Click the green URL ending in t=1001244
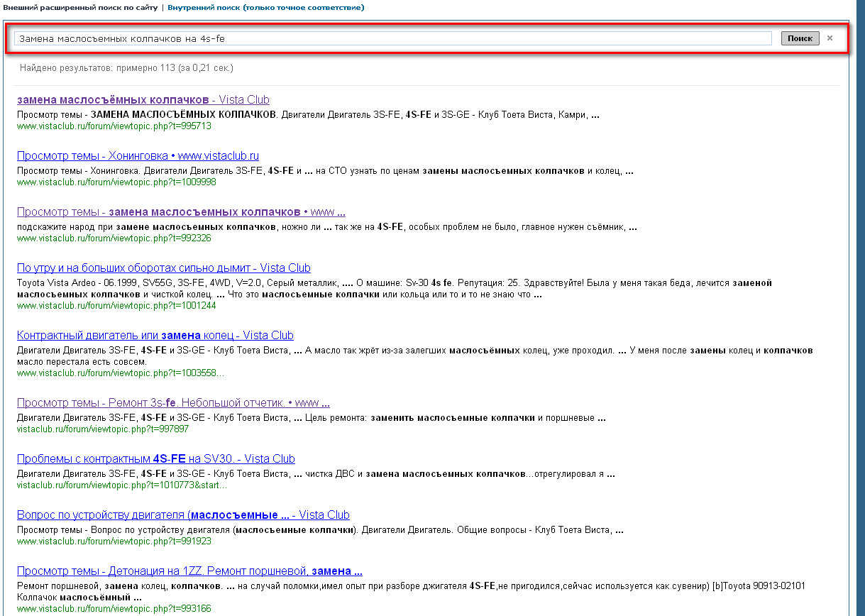 coord(116,306)
